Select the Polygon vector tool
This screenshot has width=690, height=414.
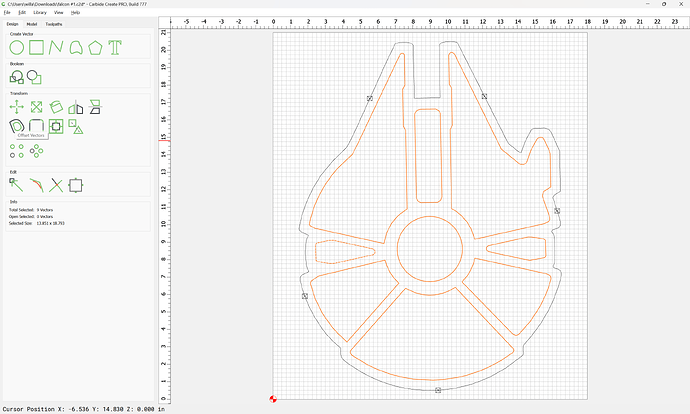point(95,48)
